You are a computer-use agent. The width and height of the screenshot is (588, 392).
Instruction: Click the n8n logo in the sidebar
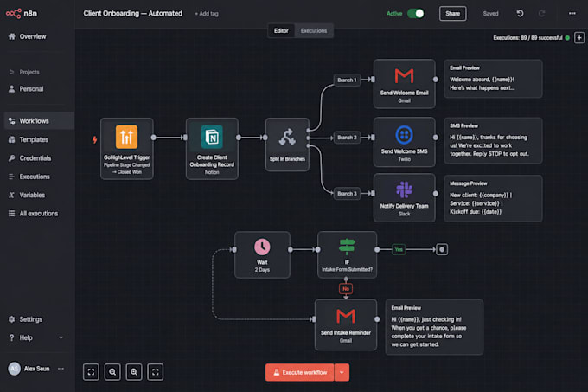pyautogui.click(x=22, y=14)
